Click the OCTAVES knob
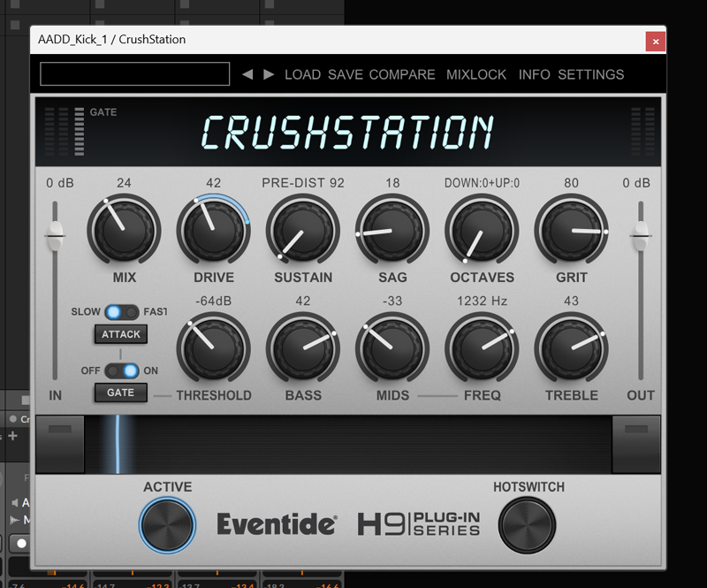This screenshot has height=588, width=707. pyautogui.click(x=482, y=230)
